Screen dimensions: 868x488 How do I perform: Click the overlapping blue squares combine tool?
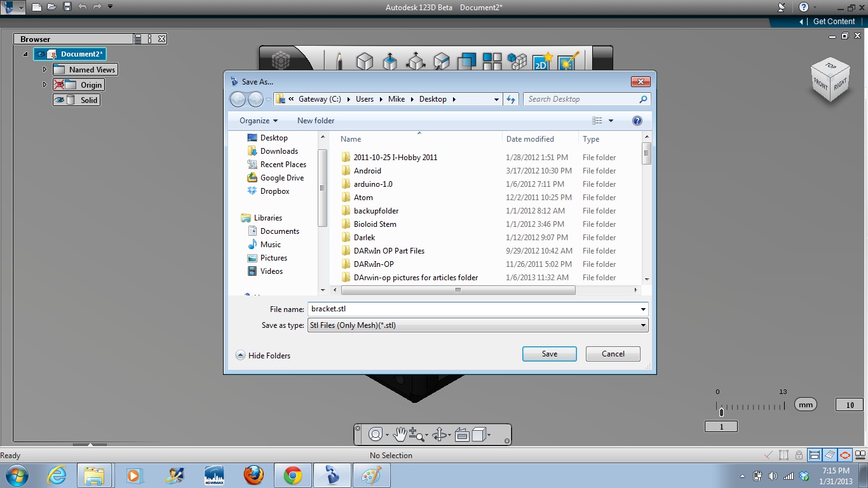(x=466, y=61)
